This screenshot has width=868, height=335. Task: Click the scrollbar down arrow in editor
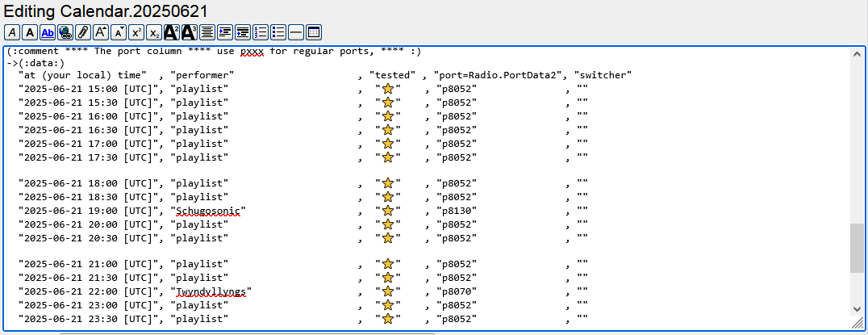click(x=857, y=308)
